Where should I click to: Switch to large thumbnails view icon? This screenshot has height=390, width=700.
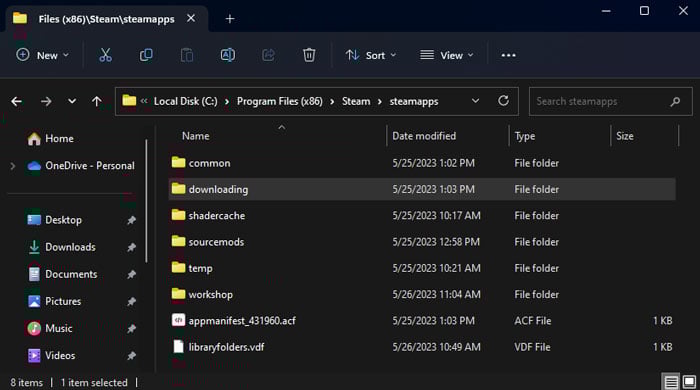(x=689, y=382)
